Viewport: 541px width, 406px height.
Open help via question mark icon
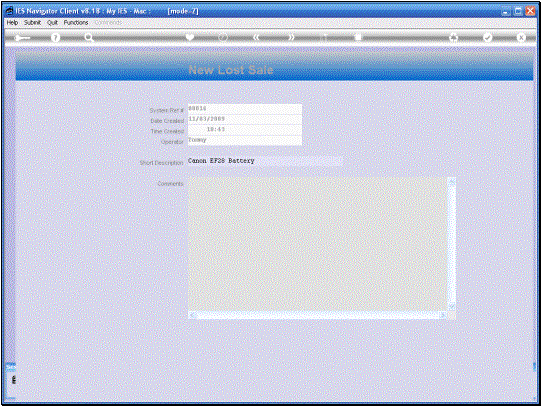point(55,38)
